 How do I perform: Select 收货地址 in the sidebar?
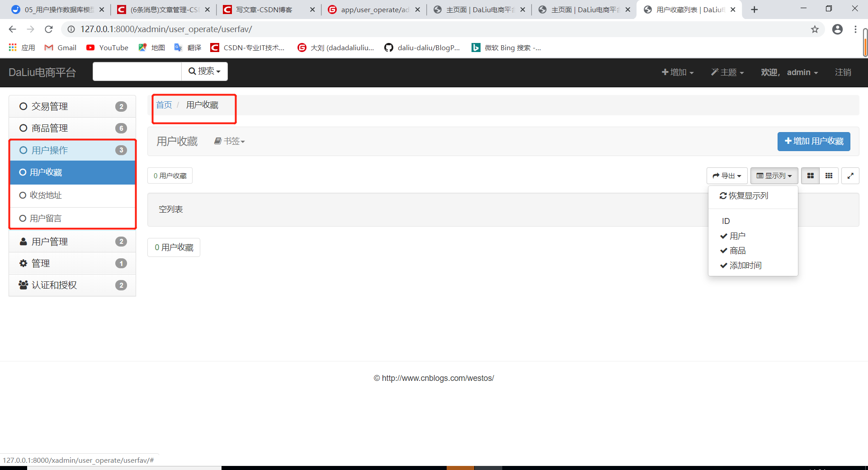pyautogui.click(x=72, y=195)
